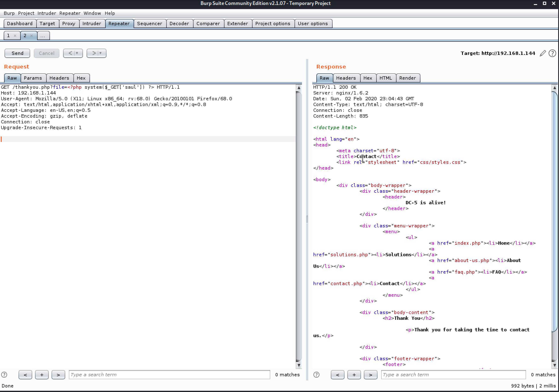Open request Params tab
559x392 pixels.
click(33, 78)
